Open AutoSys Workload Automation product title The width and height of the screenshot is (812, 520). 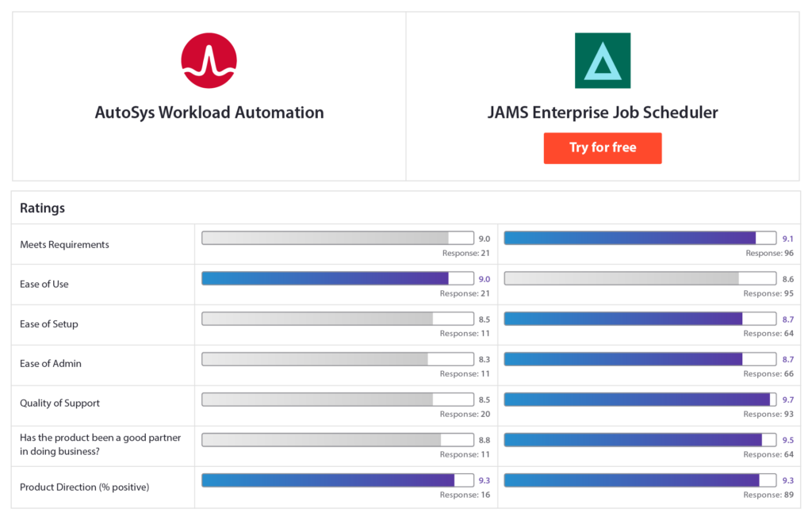click(x=209, y=113)
